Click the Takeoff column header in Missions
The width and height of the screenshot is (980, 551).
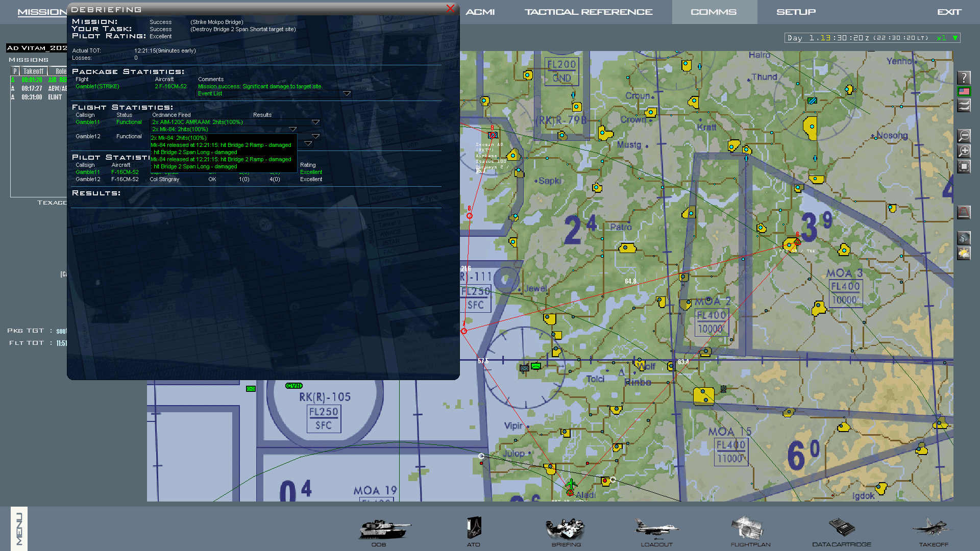coord(34,71)
